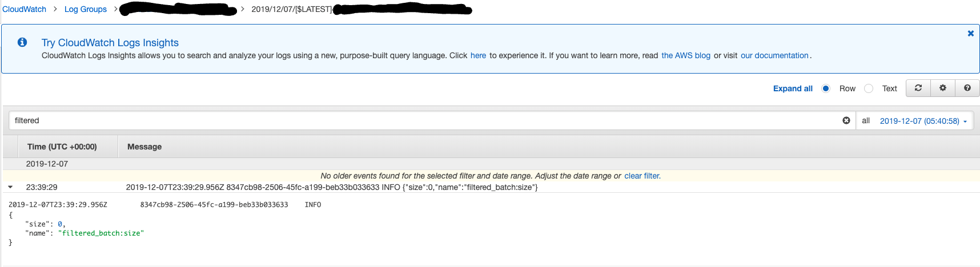Click the blue info icon in banner
The width and height of the screenshot is (980, 267).
click(22, 42)
